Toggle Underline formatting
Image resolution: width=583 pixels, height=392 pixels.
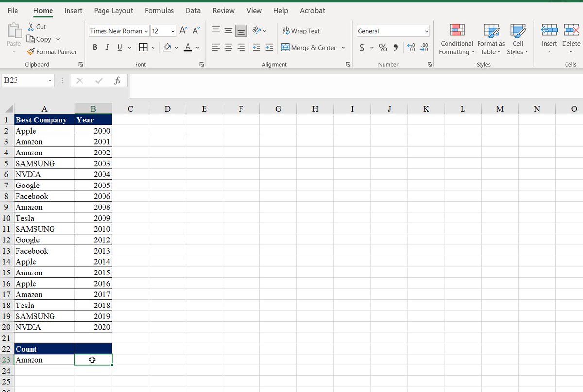[119, 48]
